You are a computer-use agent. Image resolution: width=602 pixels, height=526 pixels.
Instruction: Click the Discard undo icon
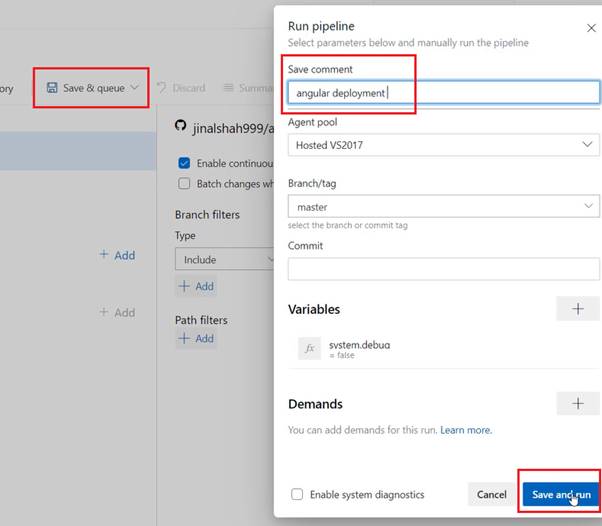pos(162,88)
